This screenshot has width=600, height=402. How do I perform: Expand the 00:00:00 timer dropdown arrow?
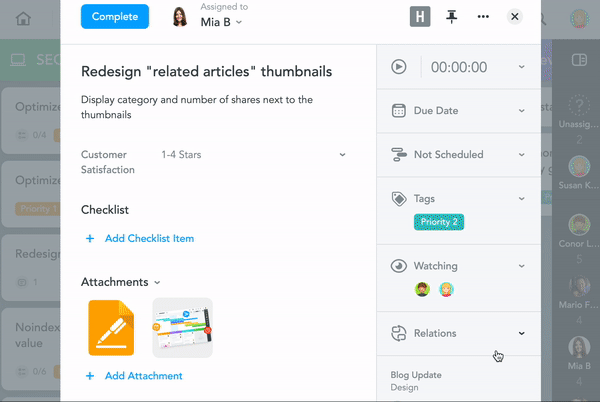(521, 67)
